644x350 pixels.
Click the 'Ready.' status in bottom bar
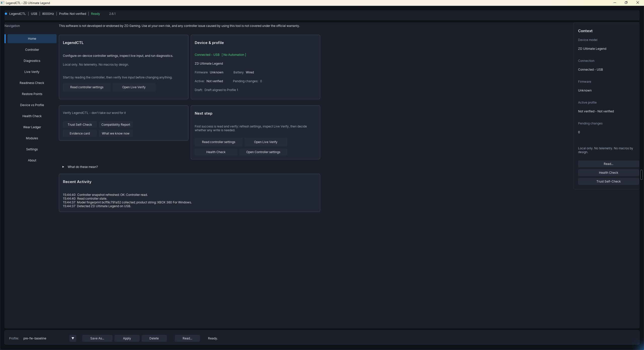[213, 338]
